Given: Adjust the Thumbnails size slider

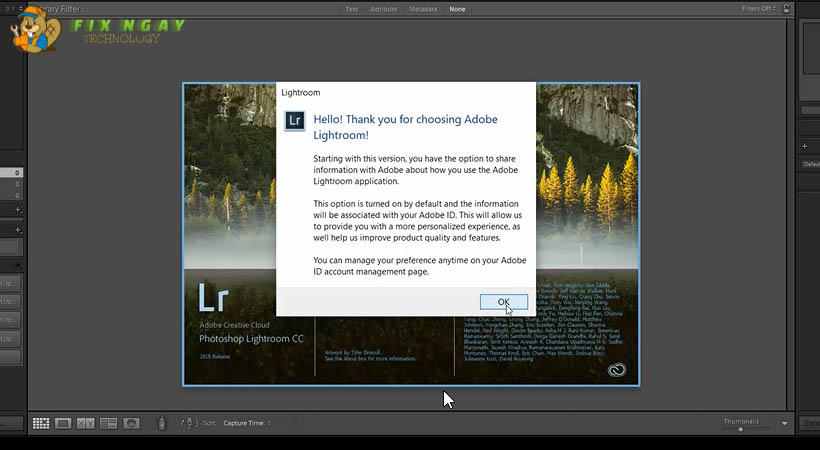Looking at the screenshot, I should point(740,429).
